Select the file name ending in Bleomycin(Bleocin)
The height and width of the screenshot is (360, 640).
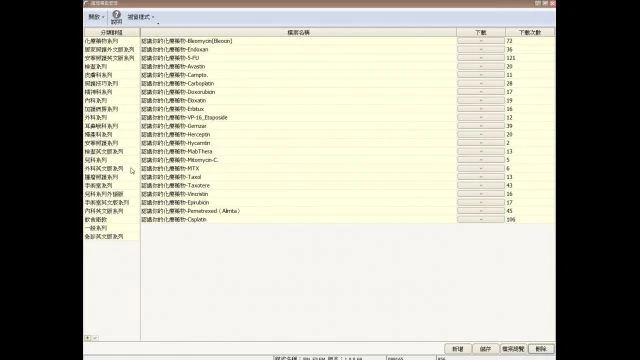click(x=187, y=41)
